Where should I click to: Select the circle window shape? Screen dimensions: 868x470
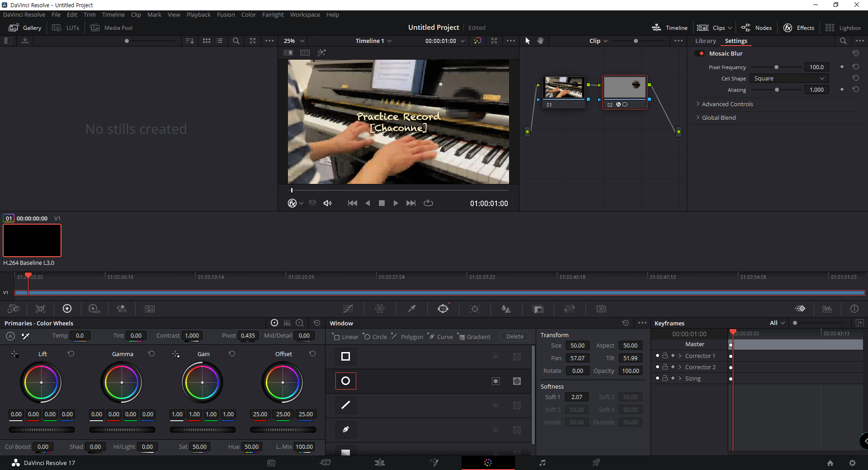tap(346, 381)
